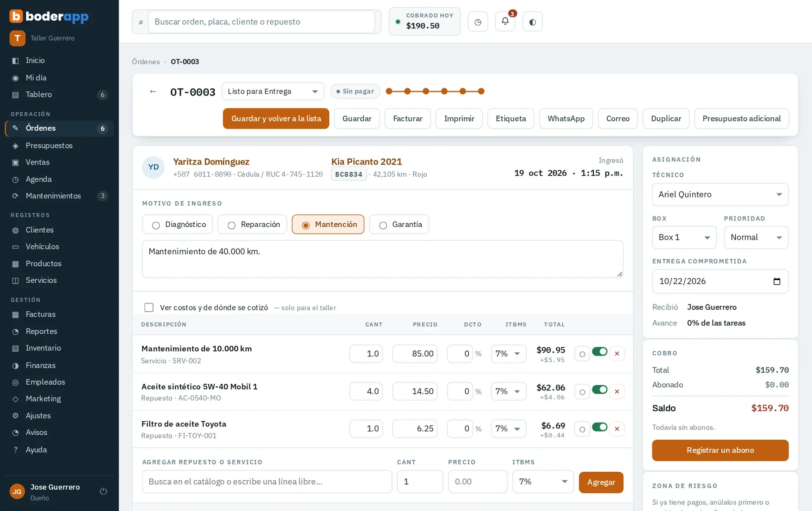Viewport: 812px width, 511px height.
Task: Toggle switch on Mantenimiento de 10.000 km row
Action: click(x=600, y=352)
